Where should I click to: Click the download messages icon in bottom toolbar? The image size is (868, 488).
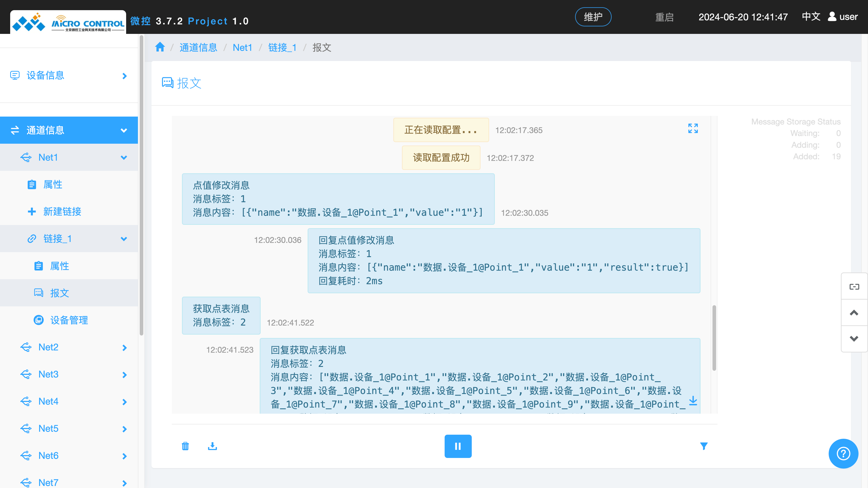point(212,446)
